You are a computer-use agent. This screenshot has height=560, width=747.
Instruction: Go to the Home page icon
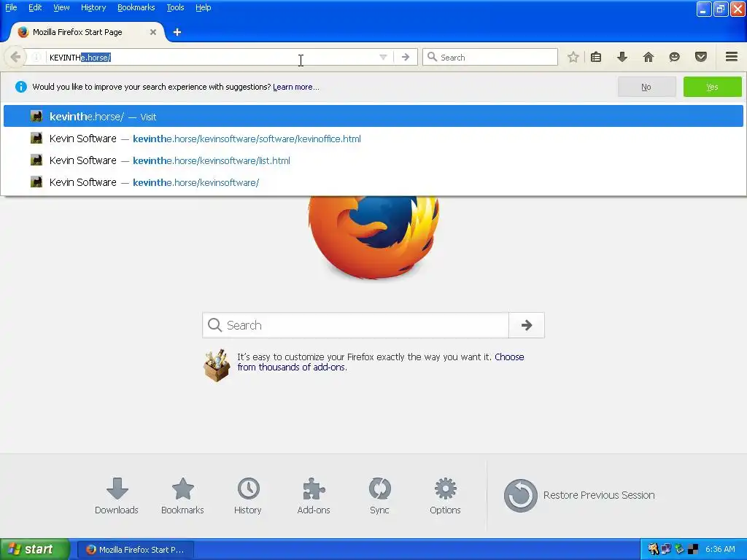[x=649, y=57]
